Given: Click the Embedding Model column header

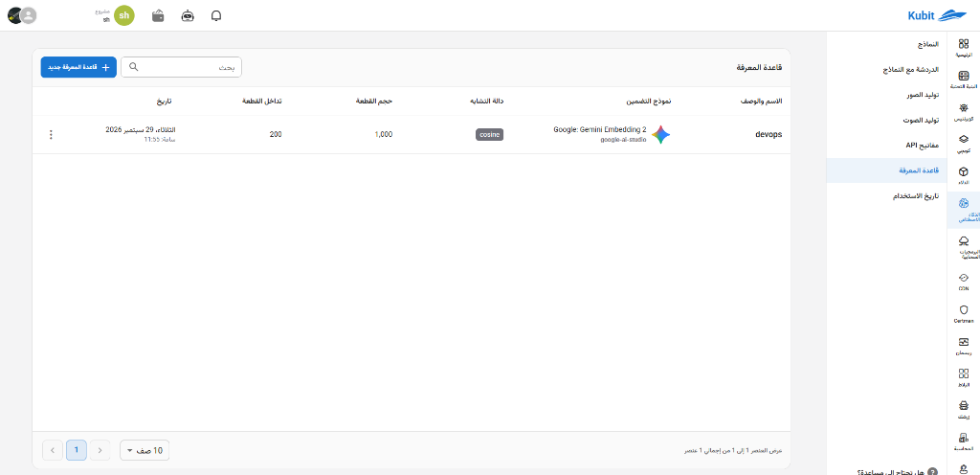Looking at the screenshot, I should [x=649, y=101].
